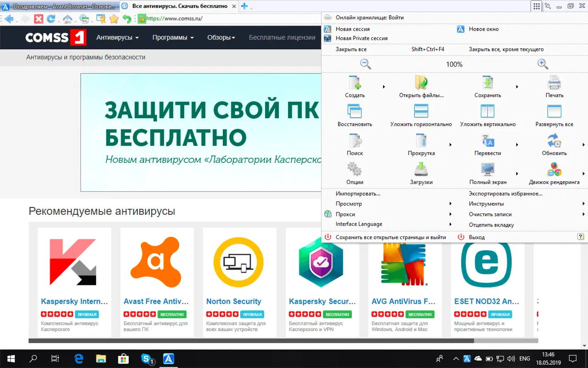Sign in via Онлайн хранилище: Войти
The width and height of the screenshot is (588, 368).
(370, 17)
